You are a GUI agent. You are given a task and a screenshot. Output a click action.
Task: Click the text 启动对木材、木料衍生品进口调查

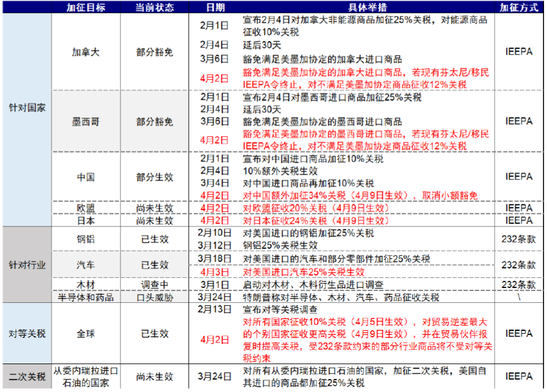pyautogui.click(x=313, y=284)
